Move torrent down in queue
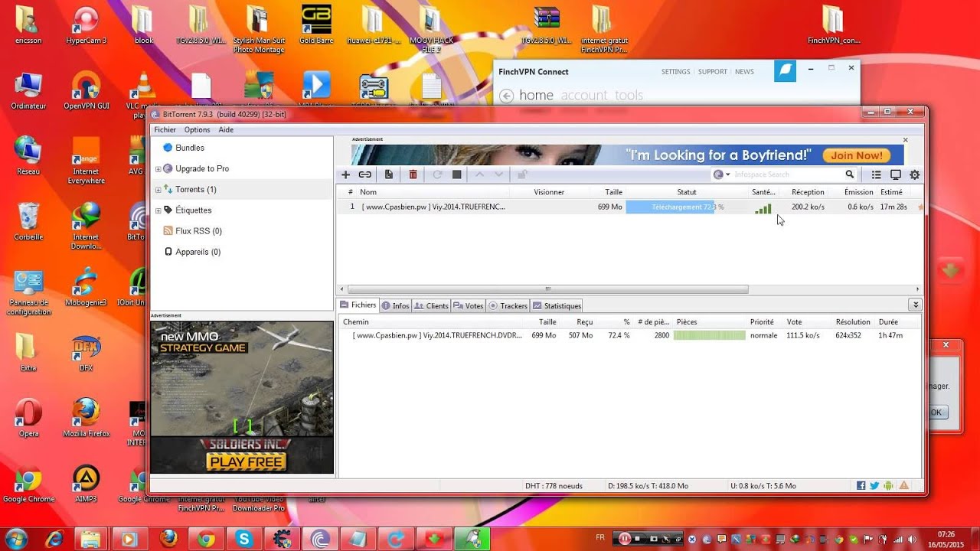Image resolution: width=980 pixels, height=551 pixels. [499, 174]
